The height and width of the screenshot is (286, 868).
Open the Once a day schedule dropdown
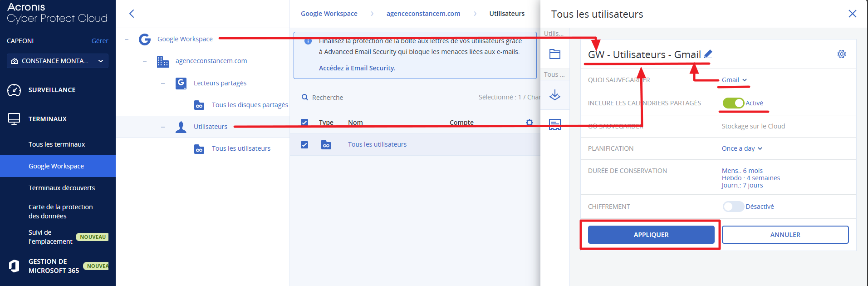click(742, 148)
